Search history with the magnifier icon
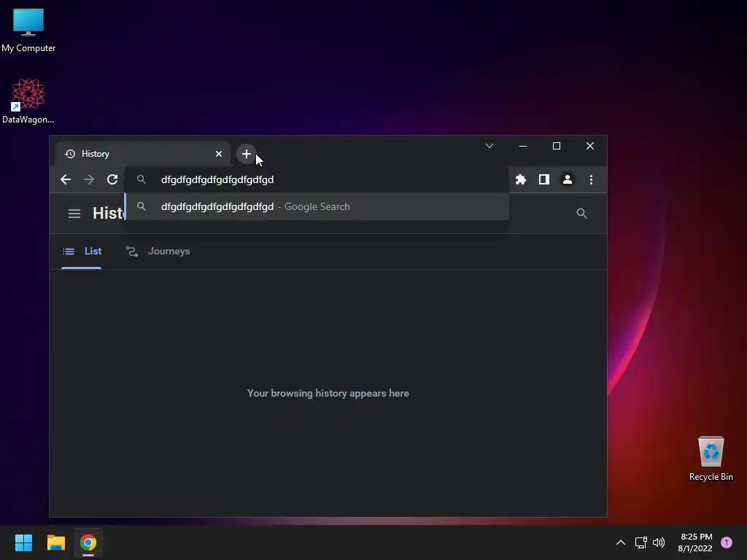Image resolution: width=747 pixels, height=560 pixels. click(x=581, y=214)
